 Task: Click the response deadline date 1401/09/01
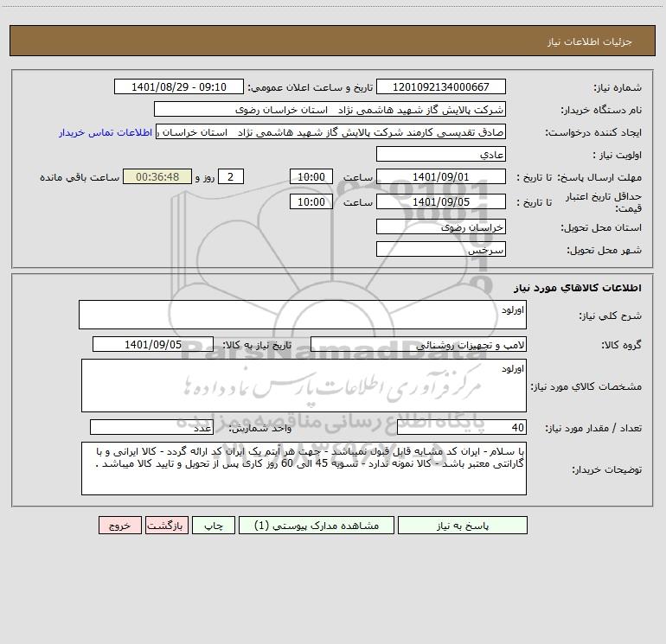pyautogui.click(x=441, y=176)
